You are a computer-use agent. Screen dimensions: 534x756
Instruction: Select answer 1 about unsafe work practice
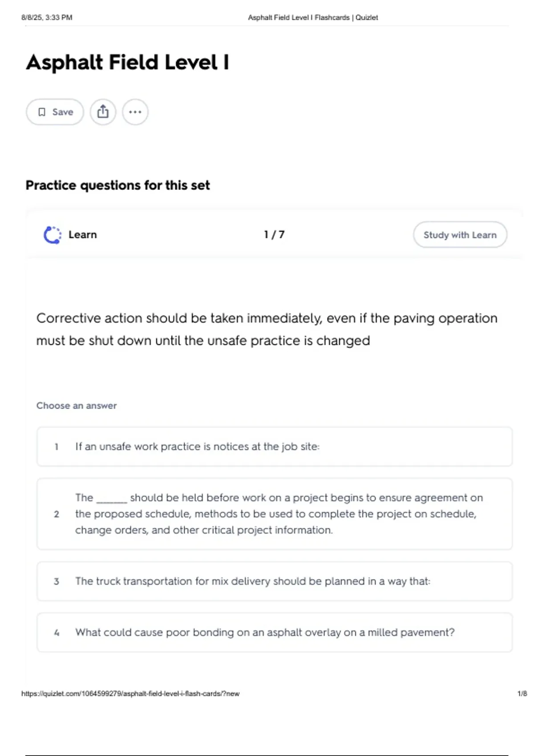(275, 446)
